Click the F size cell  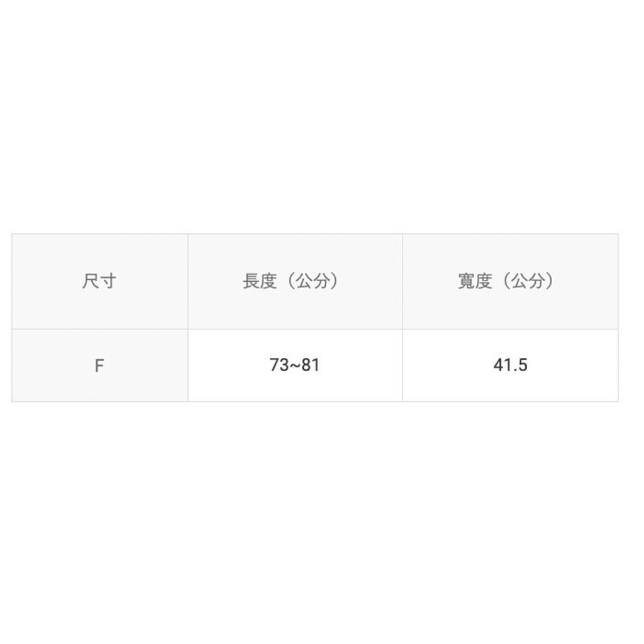click(x=99, y=366)
